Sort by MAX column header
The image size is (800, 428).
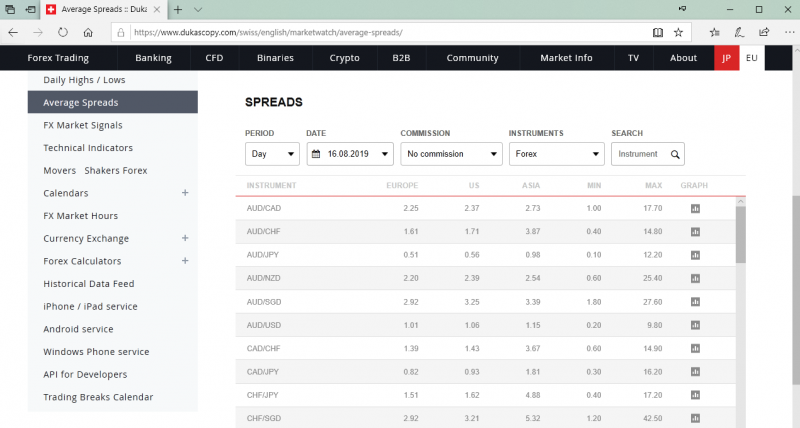(x=654, y=186)
